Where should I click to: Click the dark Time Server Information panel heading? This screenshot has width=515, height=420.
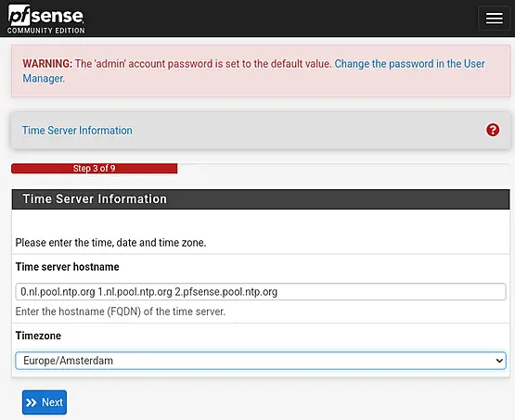coord(261,199)
